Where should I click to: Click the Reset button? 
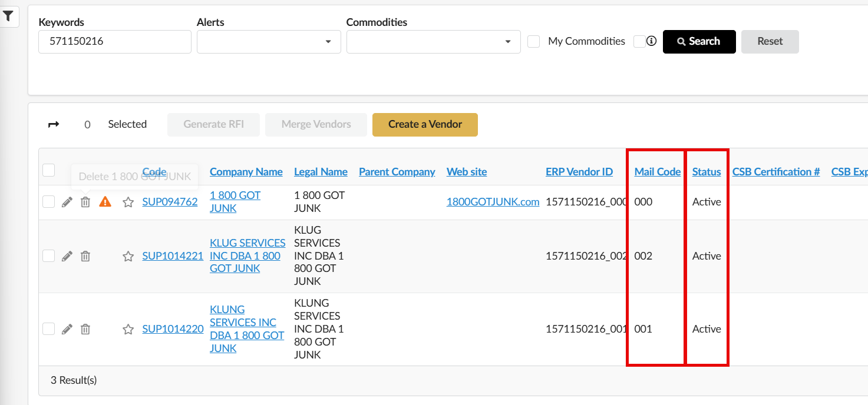pos(770,42)
